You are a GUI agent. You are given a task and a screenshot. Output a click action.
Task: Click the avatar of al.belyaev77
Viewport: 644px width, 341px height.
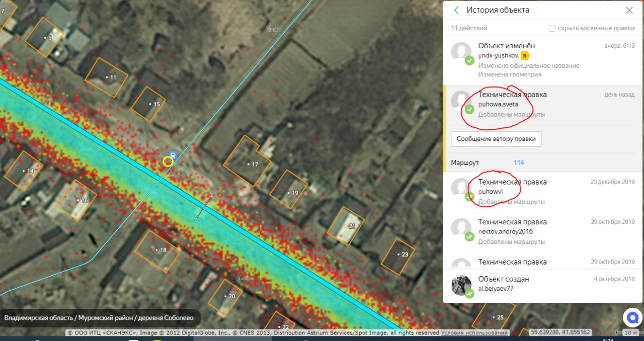pyautogui.click(x=461, y=285)
